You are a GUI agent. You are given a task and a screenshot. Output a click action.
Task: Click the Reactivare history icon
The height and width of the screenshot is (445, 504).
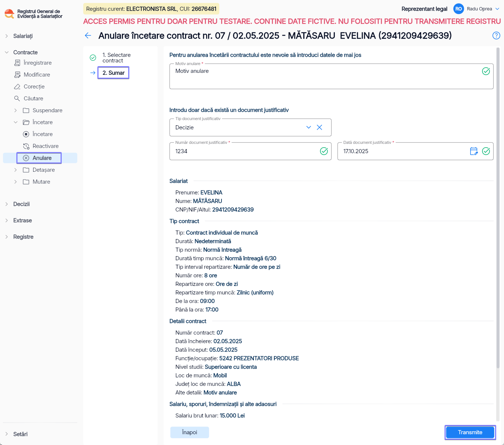click(x=26, y=146)
